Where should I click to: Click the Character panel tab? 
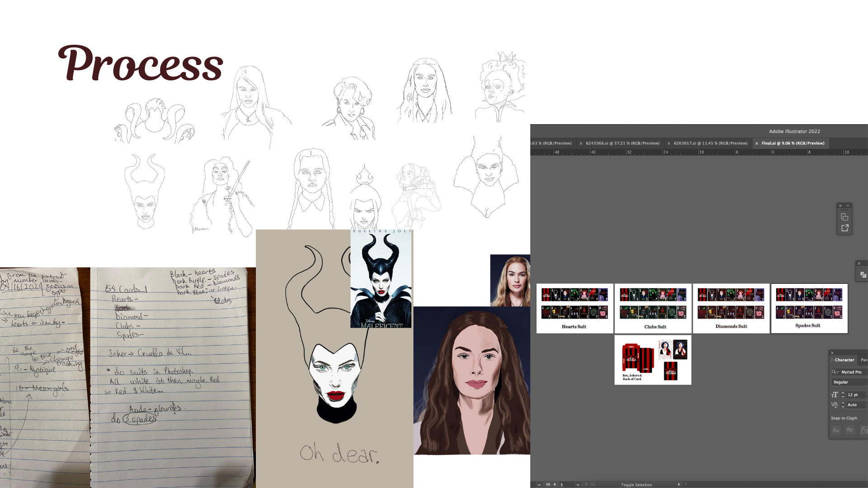[844, 360]
